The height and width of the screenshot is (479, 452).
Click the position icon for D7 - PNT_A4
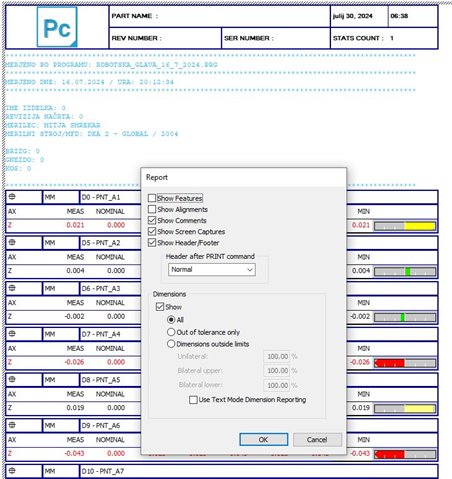12,334
